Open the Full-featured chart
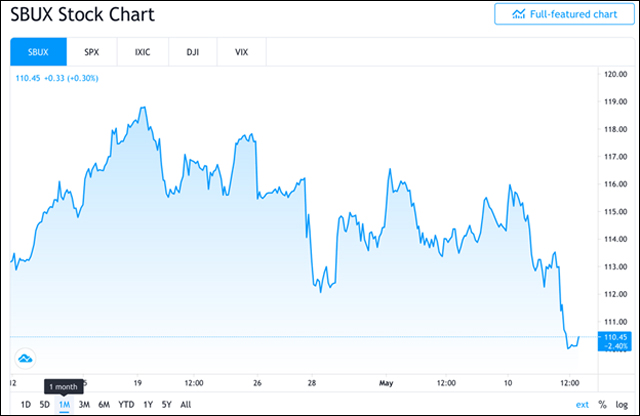 564,14
